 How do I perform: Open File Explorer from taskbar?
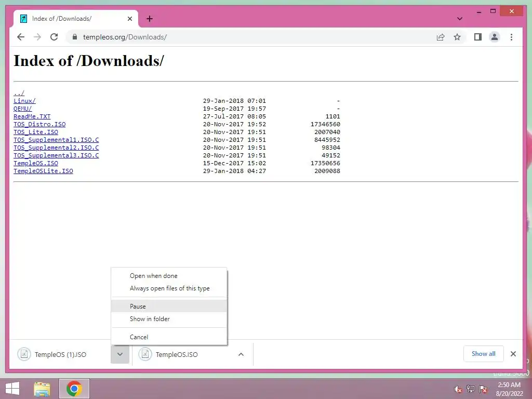click(42, 389)
